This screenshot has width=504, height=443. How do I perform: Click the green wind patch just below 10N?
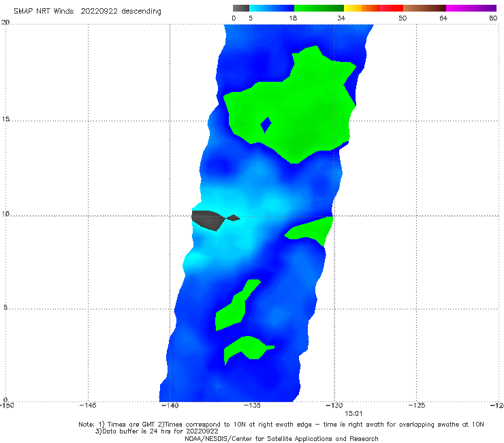[313, 230]
